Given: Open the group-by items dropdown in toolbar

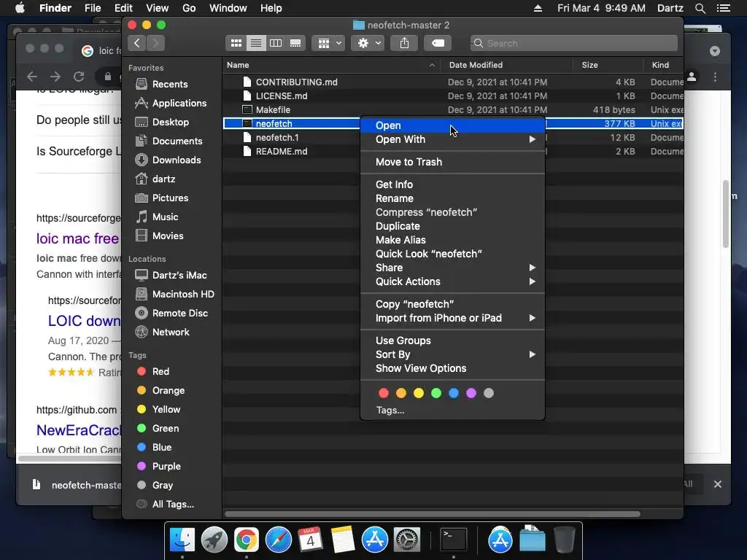Looking at the screenshot, I should pyautogui.click(x=328, y=43).
